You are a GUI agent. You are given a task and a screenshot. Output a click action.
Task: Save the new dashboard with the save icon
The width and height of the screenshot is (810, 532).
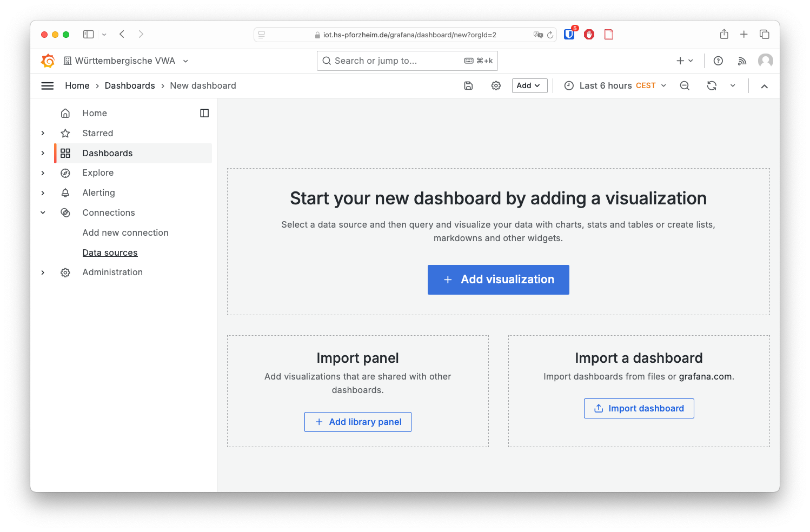[x=468, y=85]
